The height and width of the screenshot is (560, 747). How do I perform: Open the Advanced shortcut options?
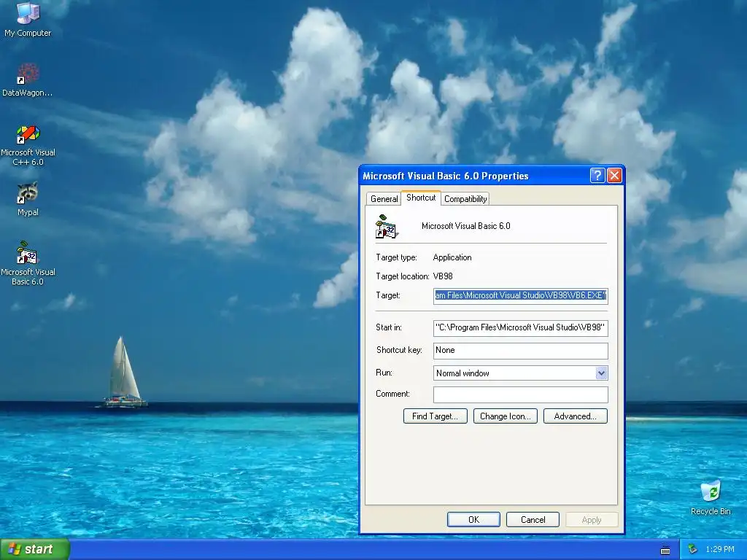tap(575, 416)
